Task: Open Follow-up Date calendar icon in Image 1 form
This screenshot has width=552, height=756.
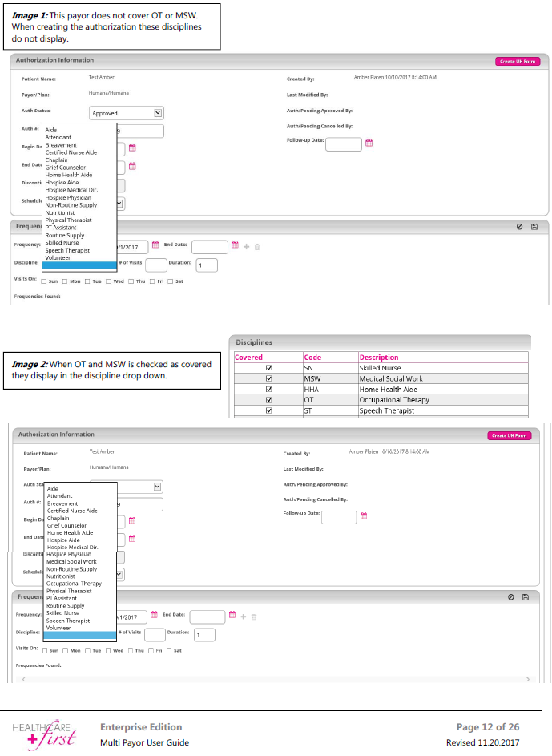Action: (x=369, y=143)
